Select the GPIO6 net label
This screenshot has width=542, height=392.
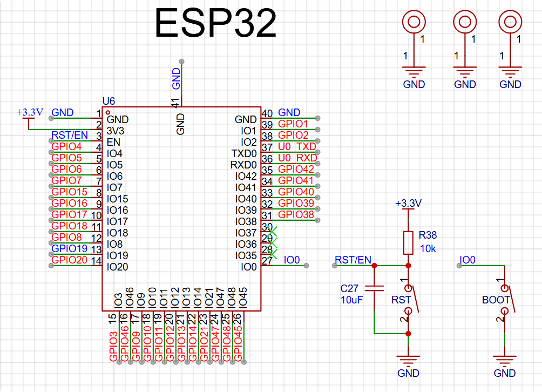point(66,169)
